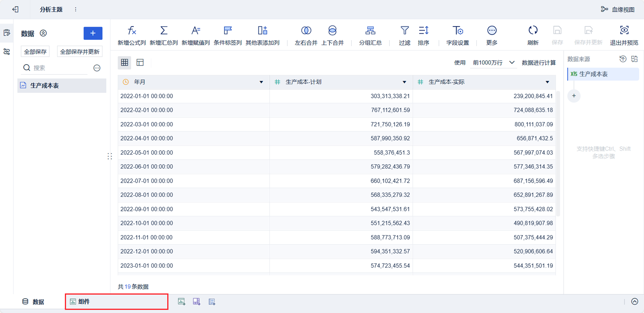Click the 分析主题 title tab
The height and width of the screenshot is (313, 644).
(x=51, y=9)
